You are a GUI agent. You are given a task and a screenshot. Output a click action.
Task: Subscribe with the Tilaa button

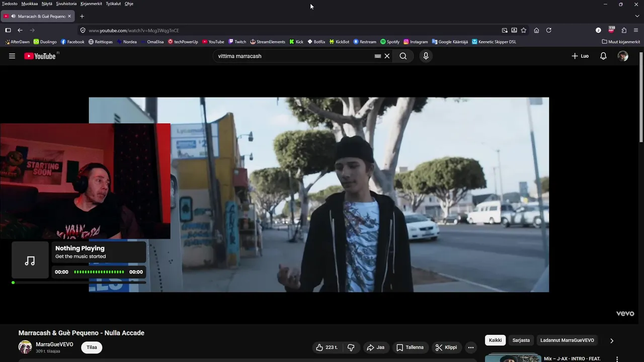pyautogui.click(x=92, y=347)
